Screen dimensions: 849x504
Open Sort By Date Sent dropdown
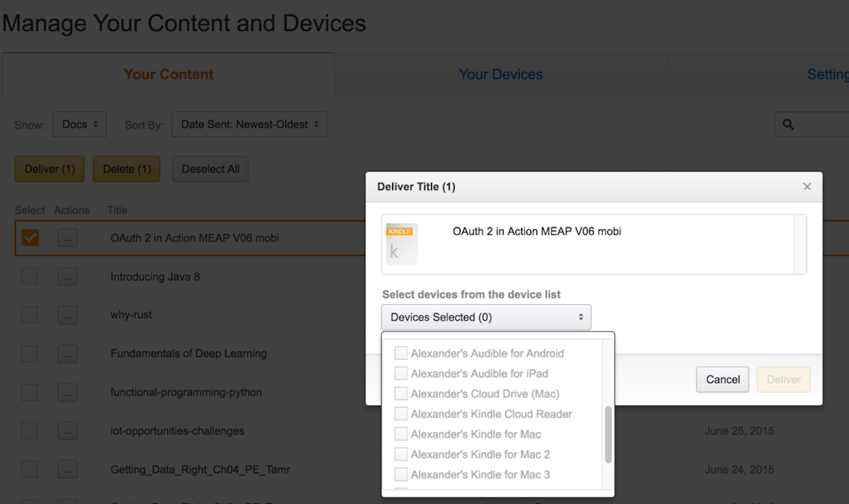coord(249,124)
